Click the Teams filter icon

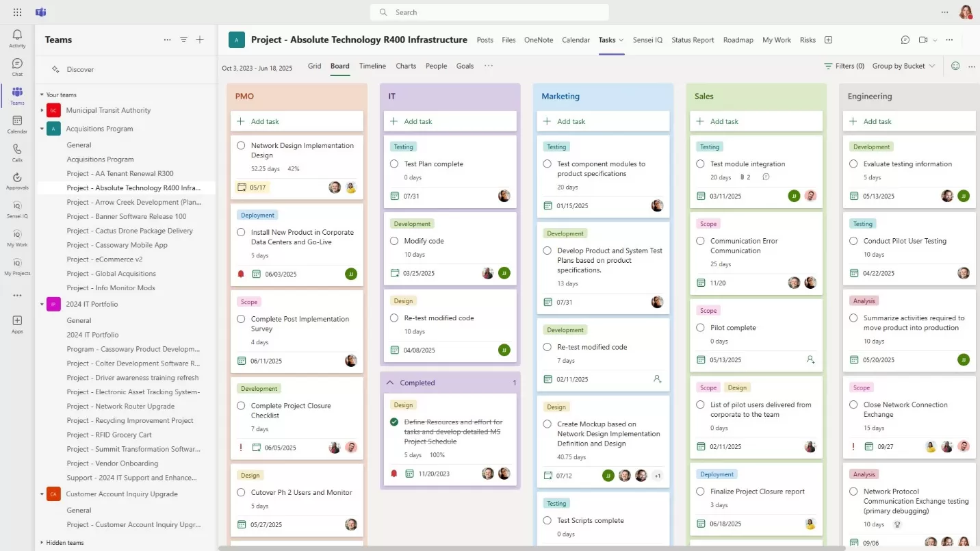(183, 40)
